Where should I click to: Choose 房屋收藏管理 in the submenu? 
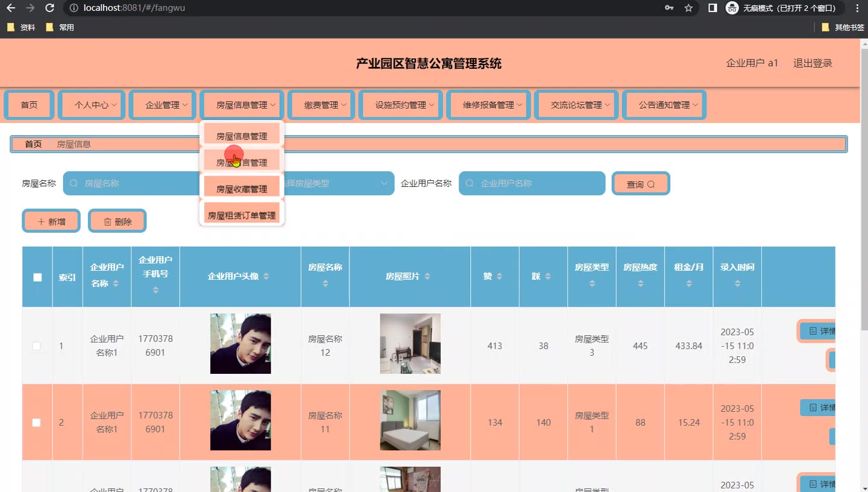[242, 189]
